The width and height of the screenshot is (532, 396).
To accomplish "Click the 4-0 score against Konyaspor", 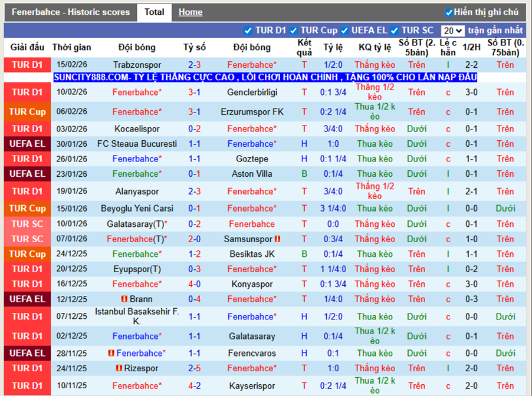I will [195, 284].
